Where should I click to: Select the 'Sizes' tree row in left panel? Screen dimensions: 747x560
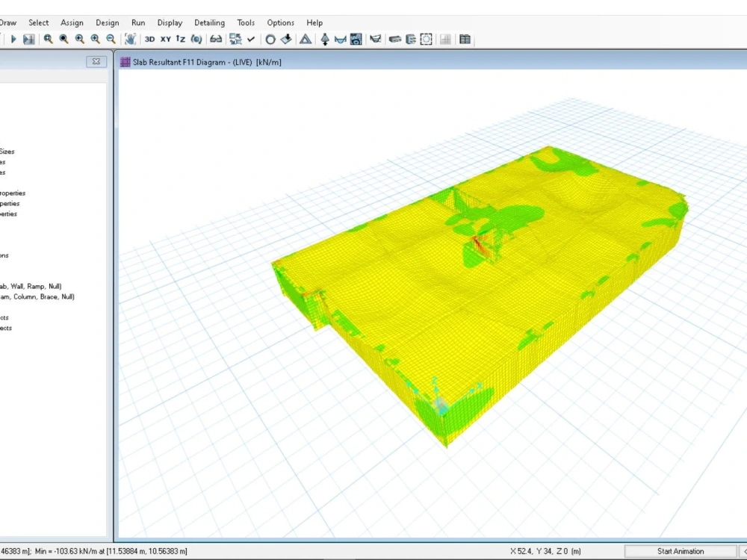pyautogui.click(x=7, y=152)
